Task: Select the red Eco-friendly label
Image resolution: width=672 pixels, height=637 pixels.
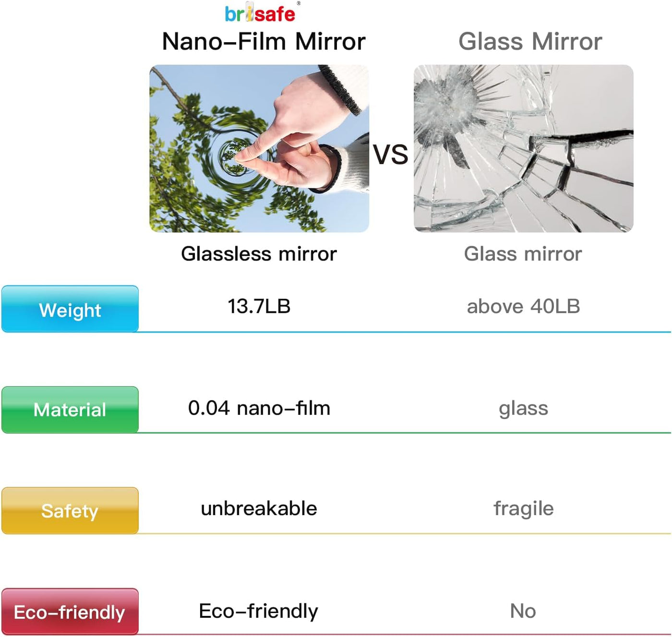Action: (x=70, y=612)
